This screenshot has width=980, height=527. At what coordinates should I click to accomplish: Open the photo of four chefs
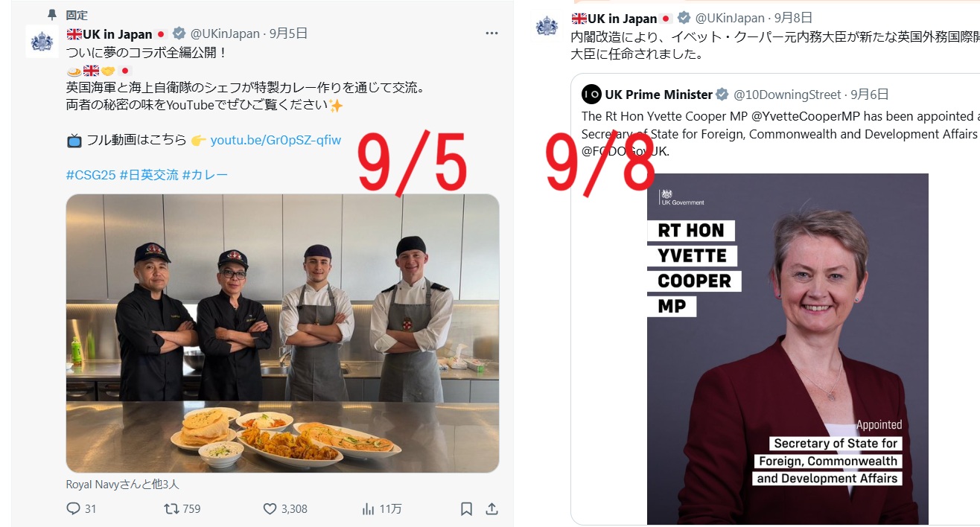(x=282, y=333)
